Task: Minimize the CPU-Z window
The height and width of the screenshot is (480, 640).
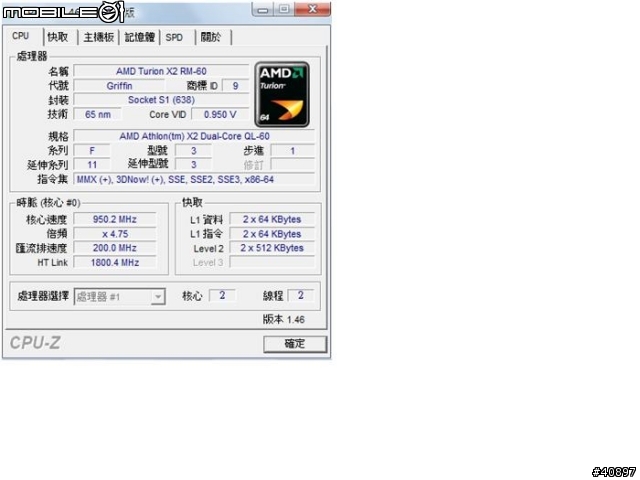Action: click(x=263, y=9)
